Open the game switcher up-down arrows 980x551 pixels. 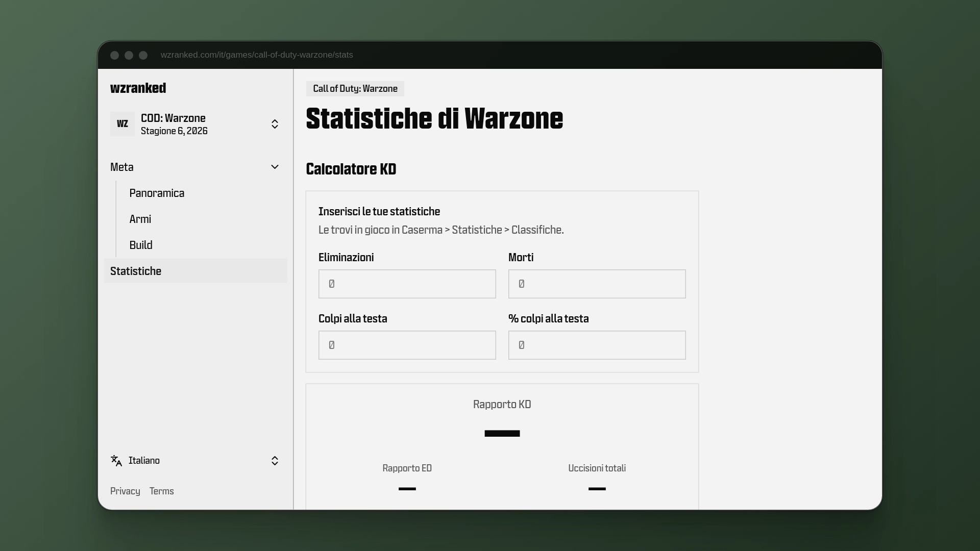click(275, 124)
